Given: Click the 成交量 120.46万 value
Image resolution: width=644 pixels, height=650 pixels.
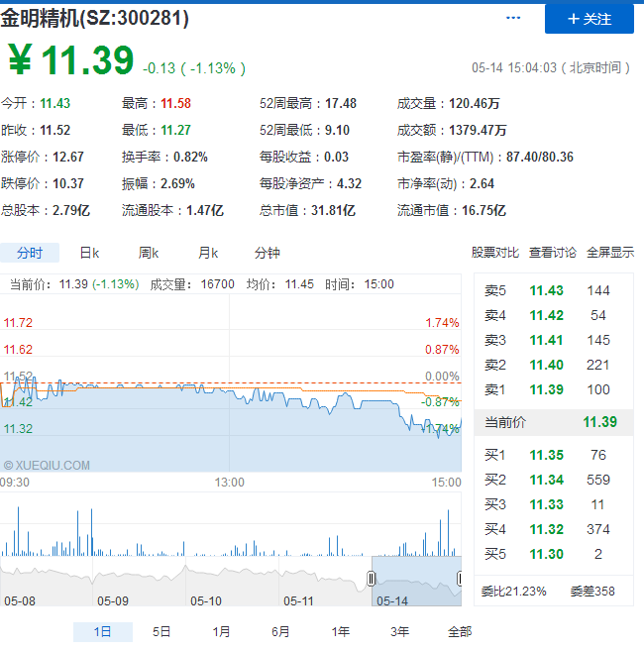Looking at the screenshot, I should 475,103.
